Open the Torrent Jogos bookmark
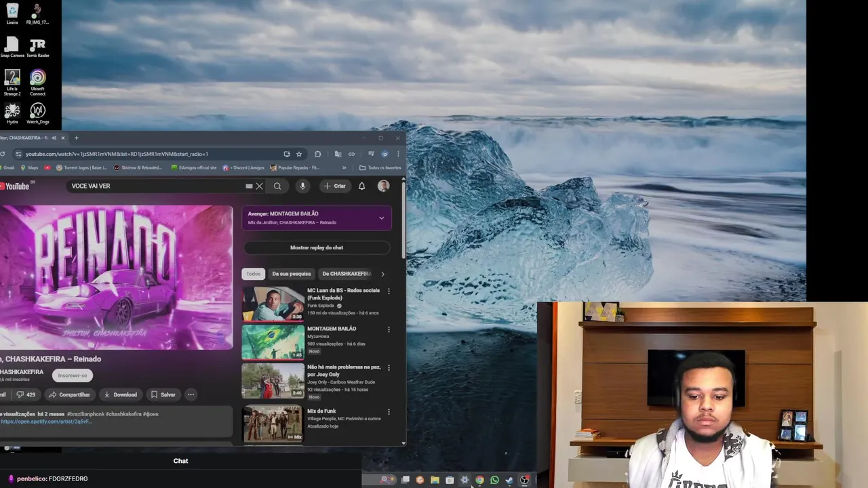This screenshot has height=488, width=868. [82, 167]
